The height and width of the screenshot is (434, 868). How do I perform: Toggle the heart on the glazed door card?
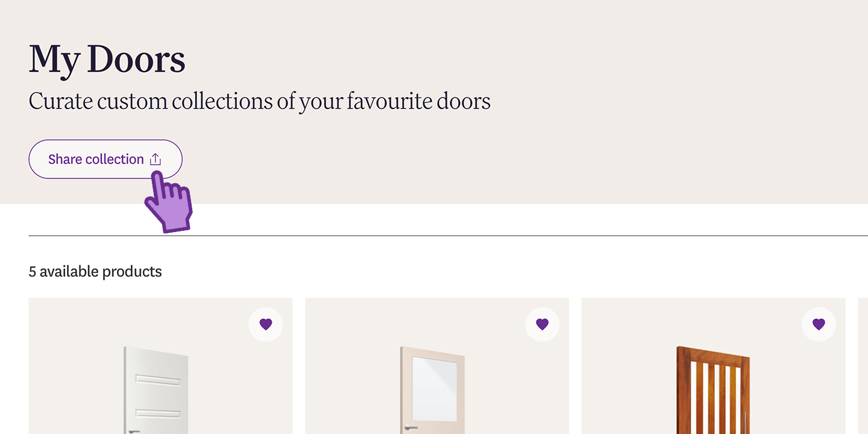542,324
